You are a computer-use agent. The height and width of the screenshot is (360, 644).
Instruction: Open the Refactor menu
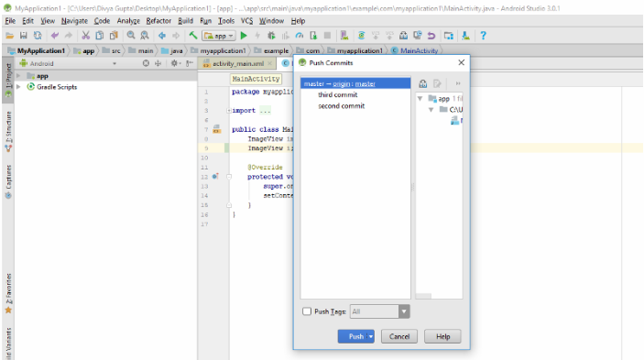coord(158,21)
